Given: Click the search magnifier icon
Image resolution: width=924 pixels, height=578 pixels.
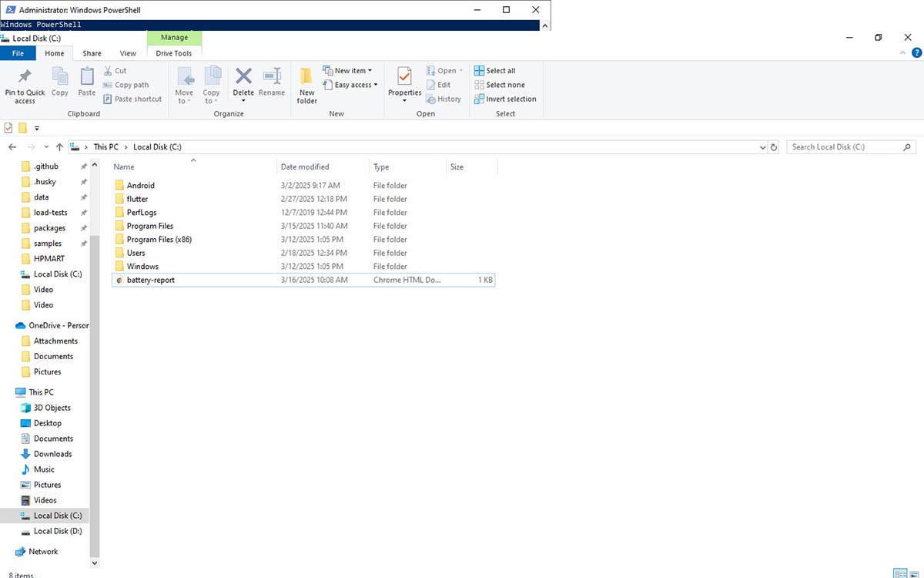Looking at the screenshot, I should [x=907, y=147].
